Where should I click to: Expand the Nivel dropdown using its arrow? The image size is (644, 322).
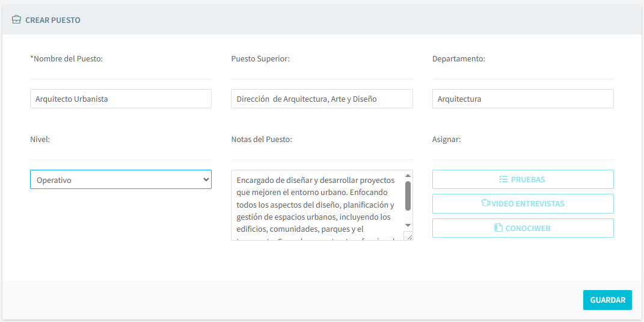(x=206, y=179)
